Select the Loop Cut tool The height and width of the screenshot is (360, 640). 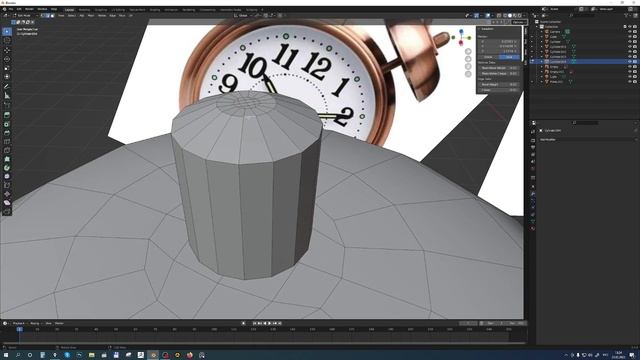7,142
